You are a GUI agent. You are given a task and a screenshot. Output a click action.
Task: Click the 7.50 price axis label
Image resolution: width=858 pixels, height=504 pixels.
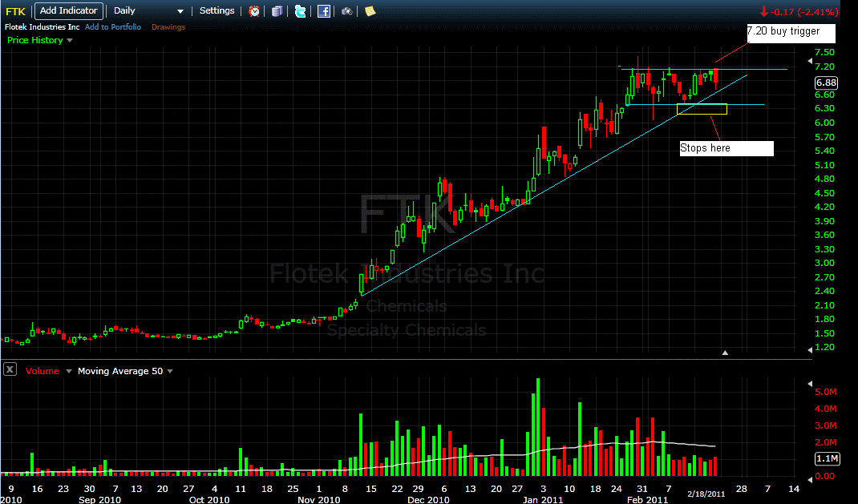tap(824, 52)
